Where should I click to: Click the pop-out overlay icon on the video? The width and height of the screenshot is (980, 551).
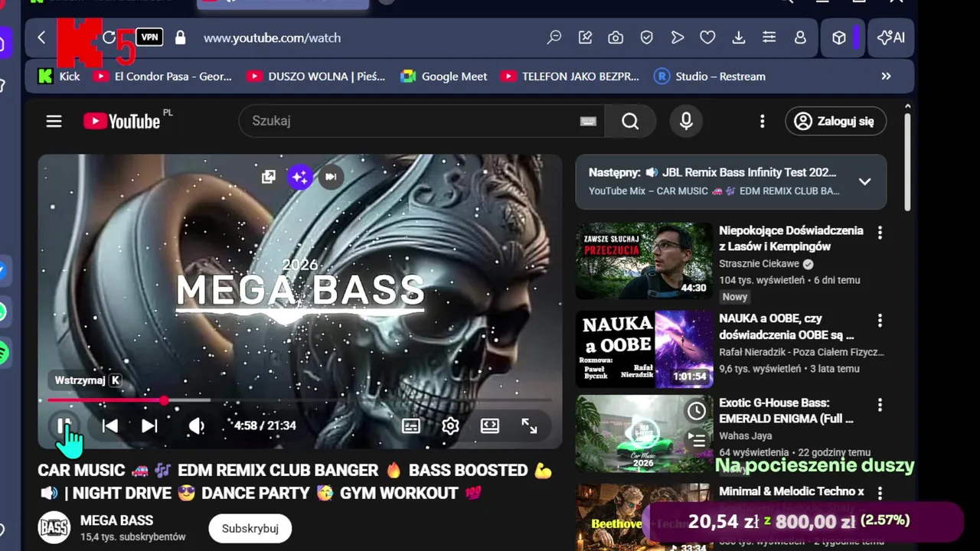click(x=268, y=177)
